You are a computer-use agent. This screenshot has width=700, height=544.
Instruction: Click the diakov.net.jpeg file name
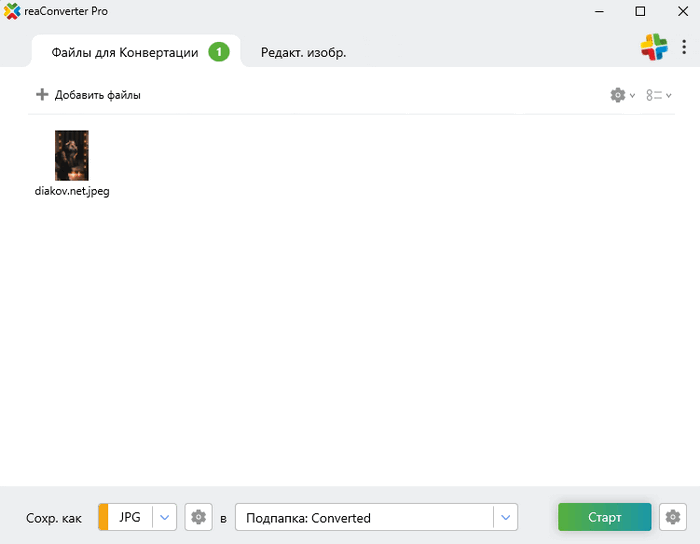point(72,191)
